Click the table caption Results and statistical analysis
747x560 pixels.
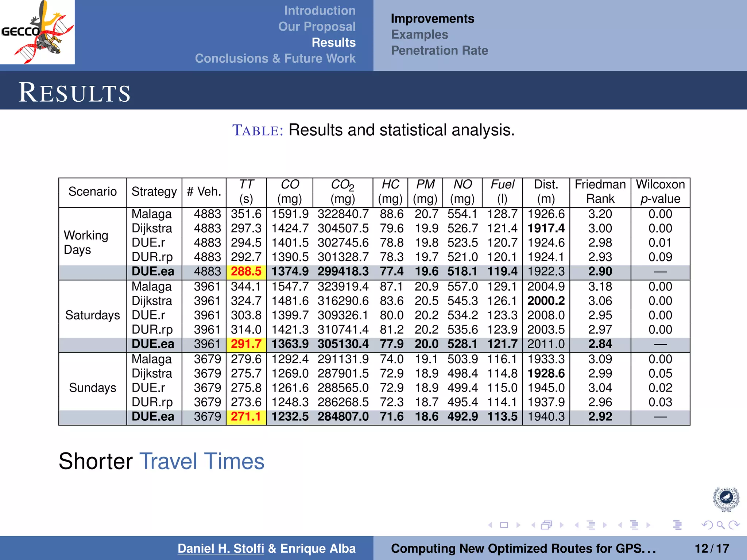tap(402, 130)
